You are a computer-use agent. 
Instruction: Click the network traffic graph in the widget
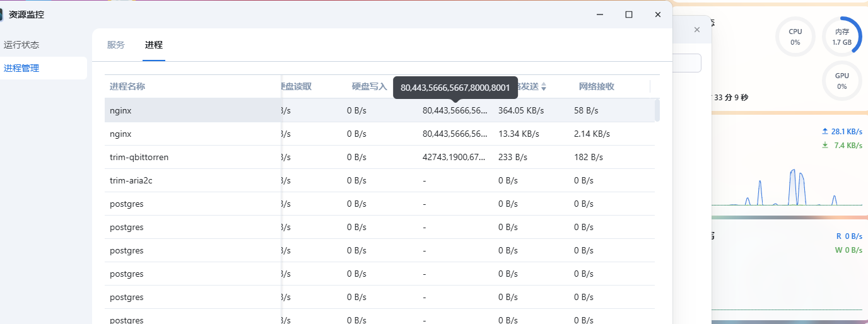click(x=786, y=187)
